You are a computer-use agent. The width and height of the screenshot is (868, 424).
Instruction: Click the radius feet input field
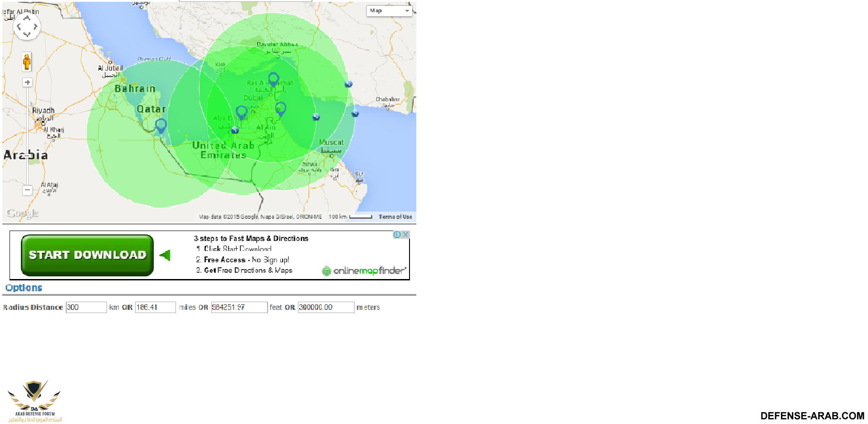coord(239,307)
